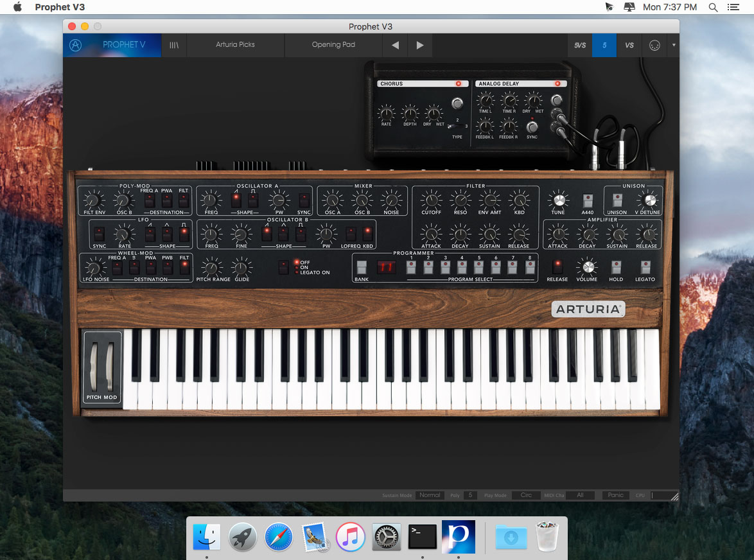
Task: Click the PROPHET V title menu
Action: click(x=123, y=45)
